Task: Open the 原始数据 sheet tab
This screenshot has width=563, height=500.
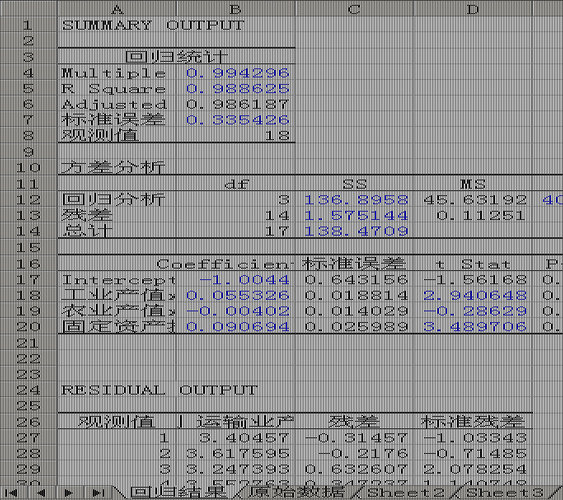Action: coord(296,493)
